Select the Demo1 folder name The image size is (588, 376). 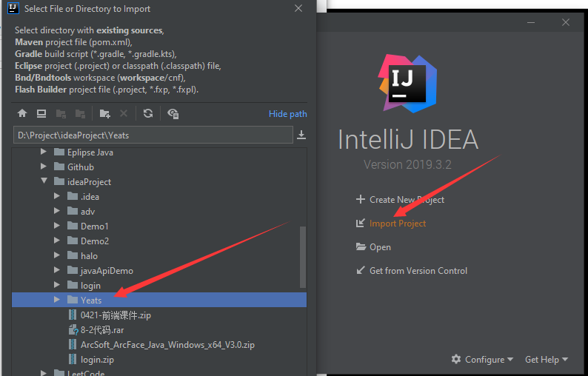click(95, 226)
